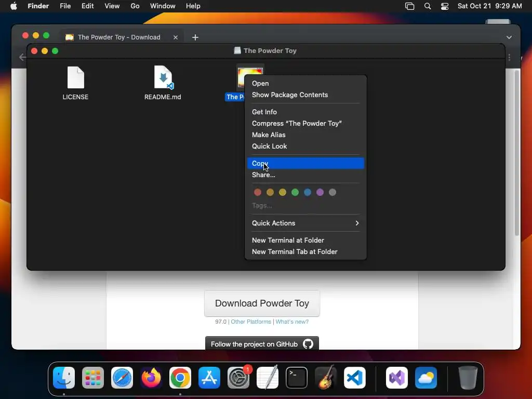Screen dimensions: 532x399
Task: Choose Show Package Contents
Action: (x=305, y=95)
